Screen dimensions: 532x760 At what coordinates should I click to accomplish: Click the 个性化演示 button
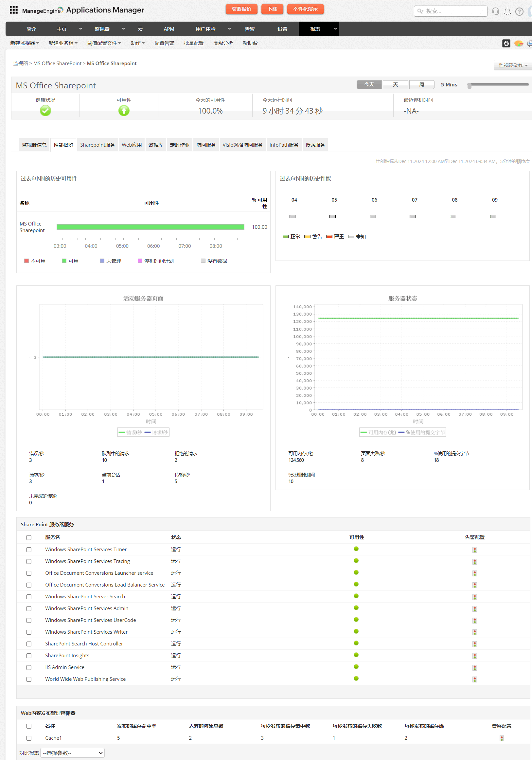305,9
